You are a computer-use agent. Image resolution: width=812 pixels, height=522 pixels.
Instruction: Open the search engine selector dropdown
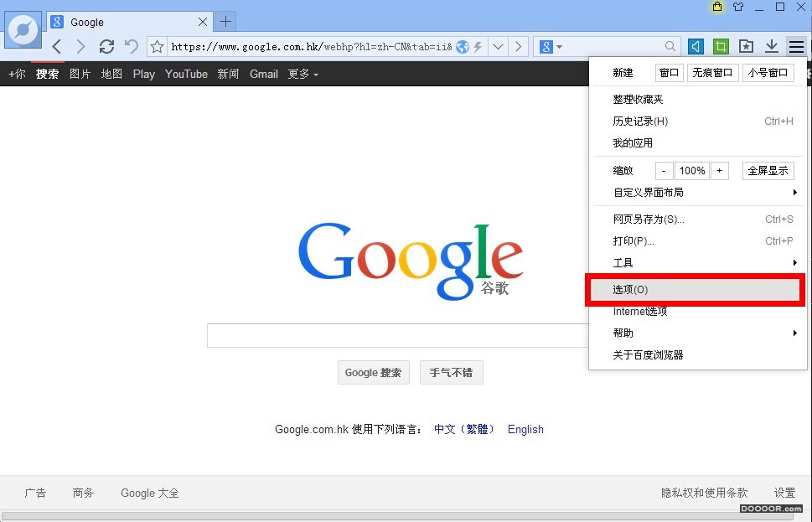click(x=551, y=47)
